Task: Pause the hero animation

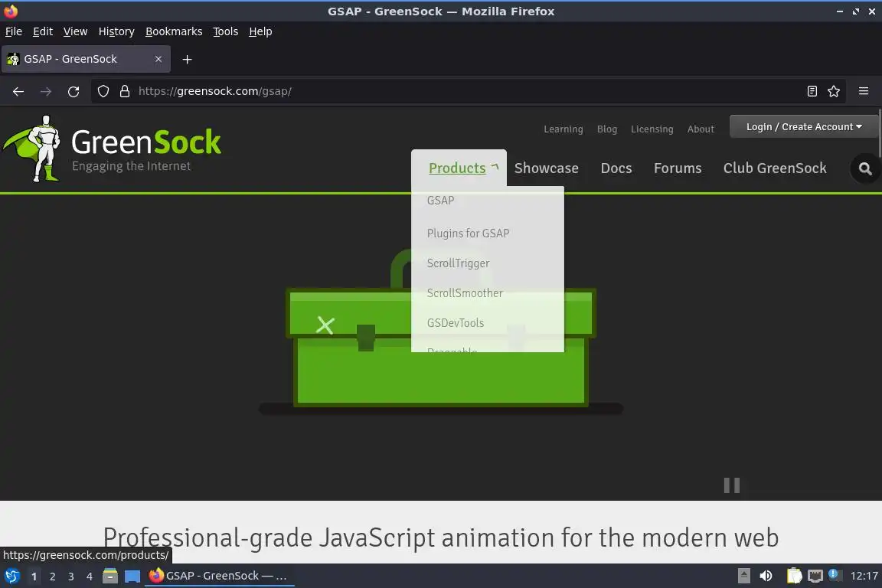Action: [732, 485]
